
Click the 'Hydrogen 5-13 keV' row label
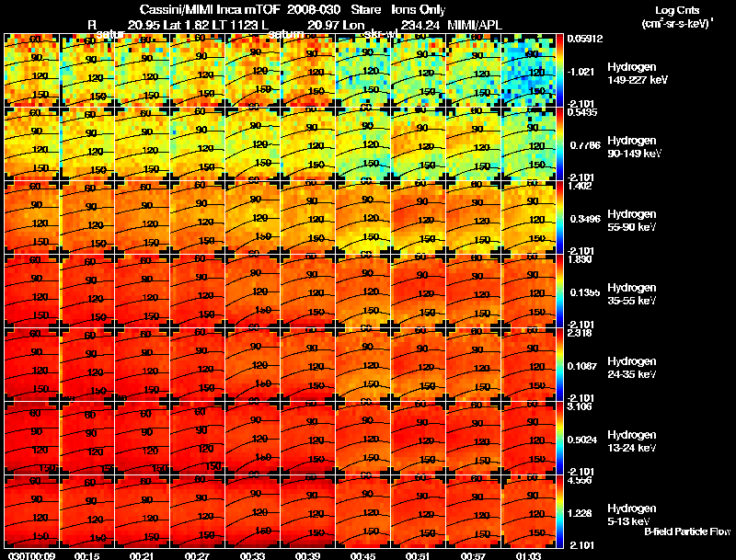632,515
